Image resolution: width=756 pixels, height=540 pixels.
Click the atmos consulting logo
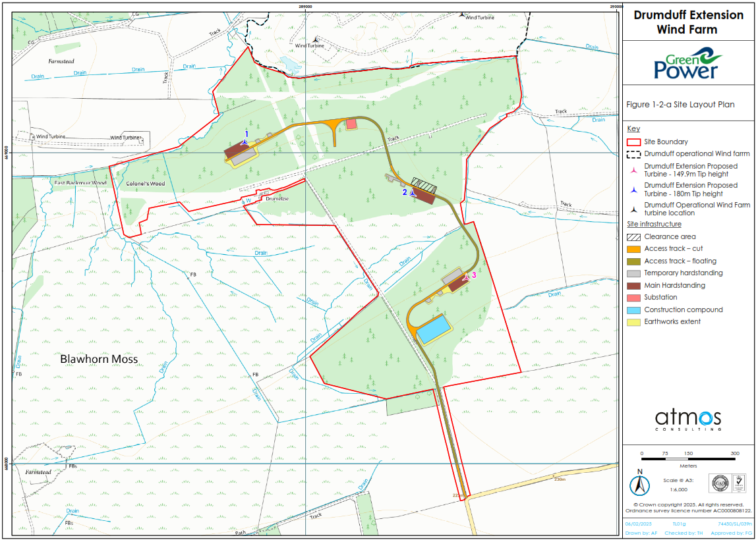click(x=688, y=419)
